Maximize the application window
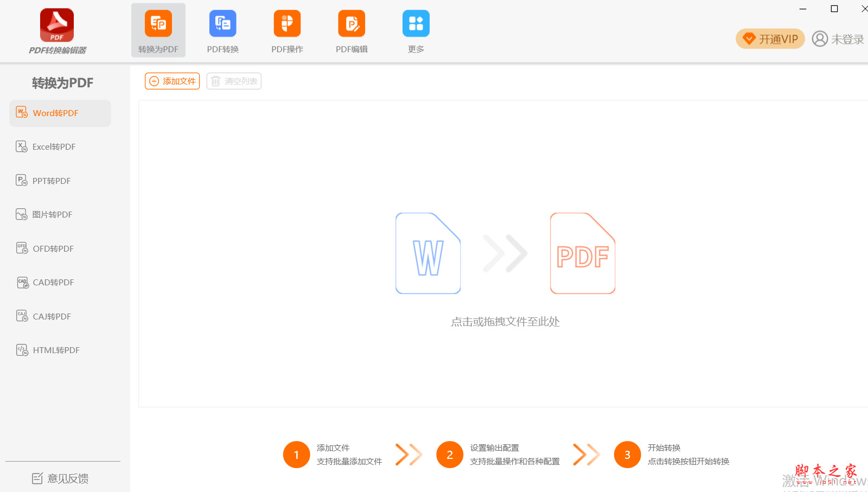Screen dimensions: 868x492 tap(834, 9)
